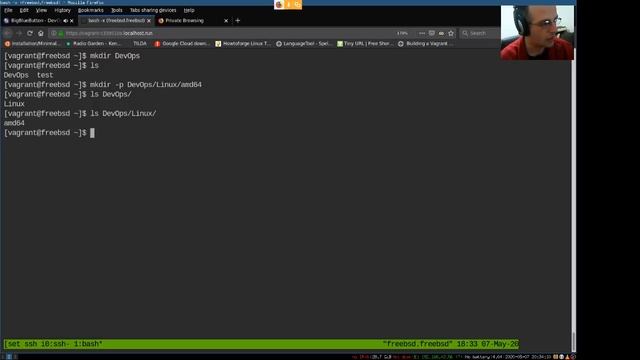
Task: Click the 'amd64' output line
Action: click(14, 123)
